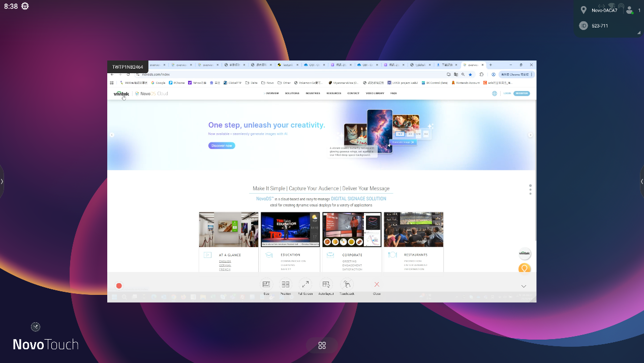Click the page section dots navigator
The width and height of the screenshot is (644, 363).
(x=530, y=189)
